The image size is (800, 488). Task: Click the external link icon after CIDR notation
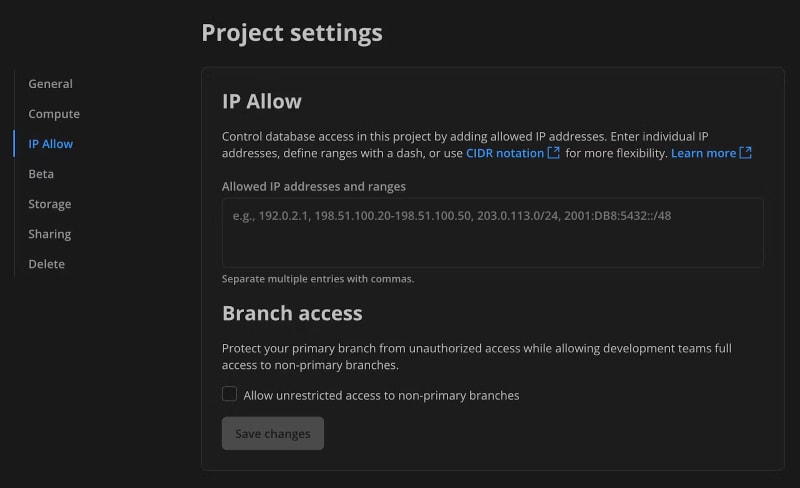pos(554,153)
